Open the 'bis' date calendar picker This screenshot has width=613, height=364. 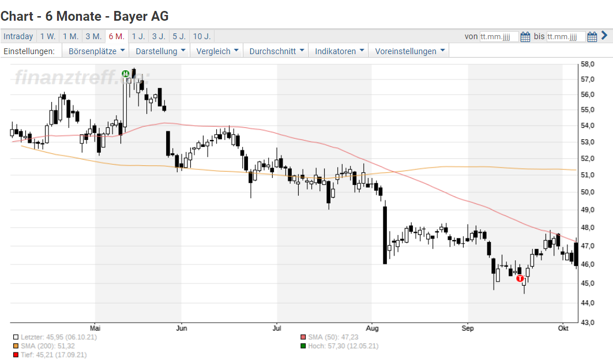pyautogui.click(x=592, y=37)
